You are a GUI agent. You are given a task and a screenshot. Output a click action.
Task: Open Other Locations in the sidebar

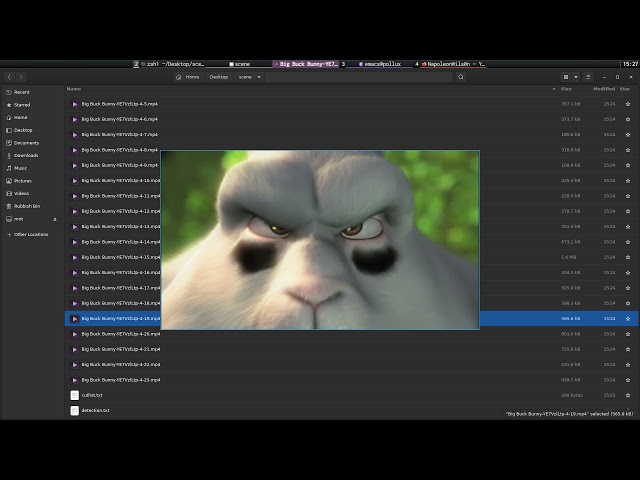pos(27,234)
